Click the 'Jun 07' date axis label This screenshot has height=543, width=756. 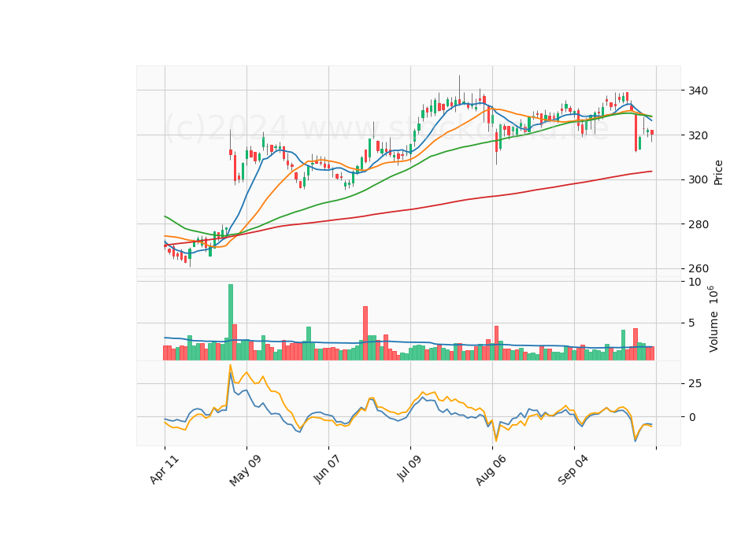(x=327, y=469)
